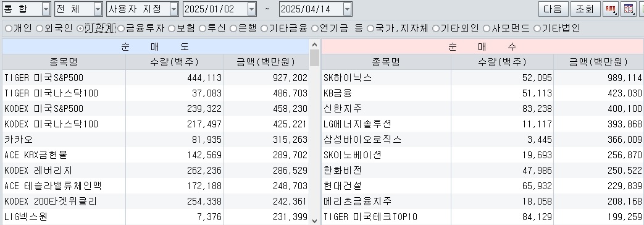Open the 전체 category dropdown

point(98,9)
